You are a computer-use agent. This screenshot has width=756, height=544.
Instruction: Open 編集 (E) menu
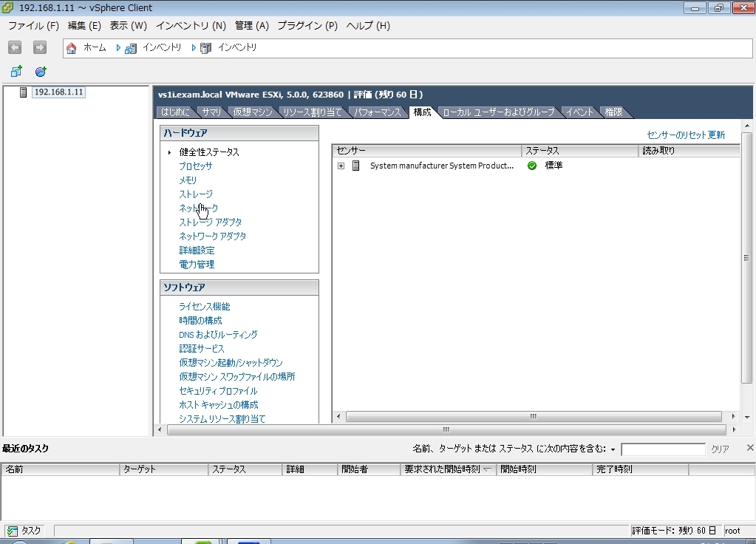pyautogui.click(x=84, y=26)
